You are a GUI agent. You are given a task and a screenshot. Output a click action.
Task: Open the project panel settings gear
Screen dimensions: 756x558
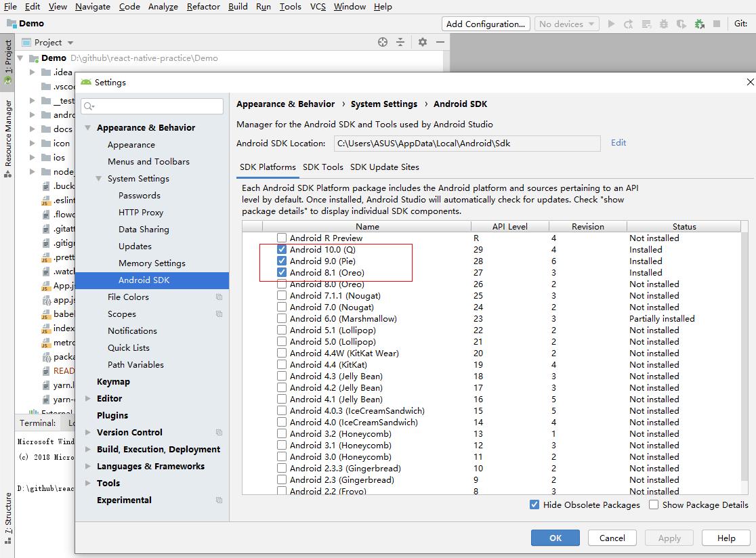(422, 41)
